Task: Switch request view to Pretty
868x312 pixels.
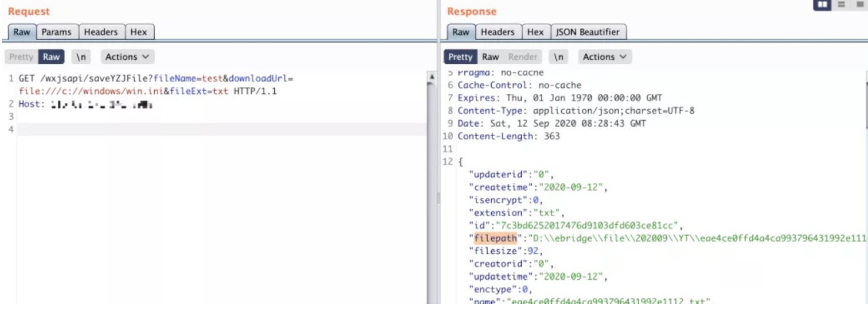Action: pos(21,57)
